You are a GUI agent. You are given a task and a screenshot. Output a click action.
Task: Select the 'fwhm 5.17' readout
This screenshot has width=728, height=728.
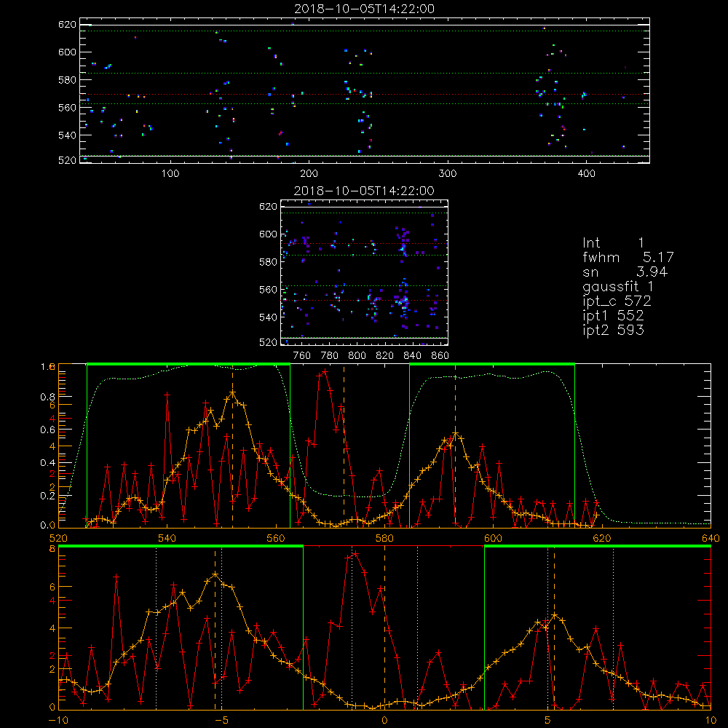628,257
